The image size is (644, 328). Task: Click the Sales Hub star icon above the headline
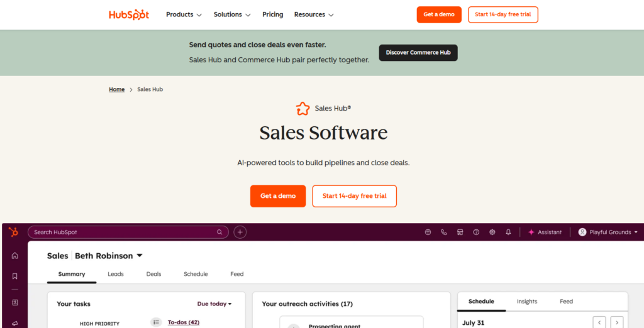303,109
